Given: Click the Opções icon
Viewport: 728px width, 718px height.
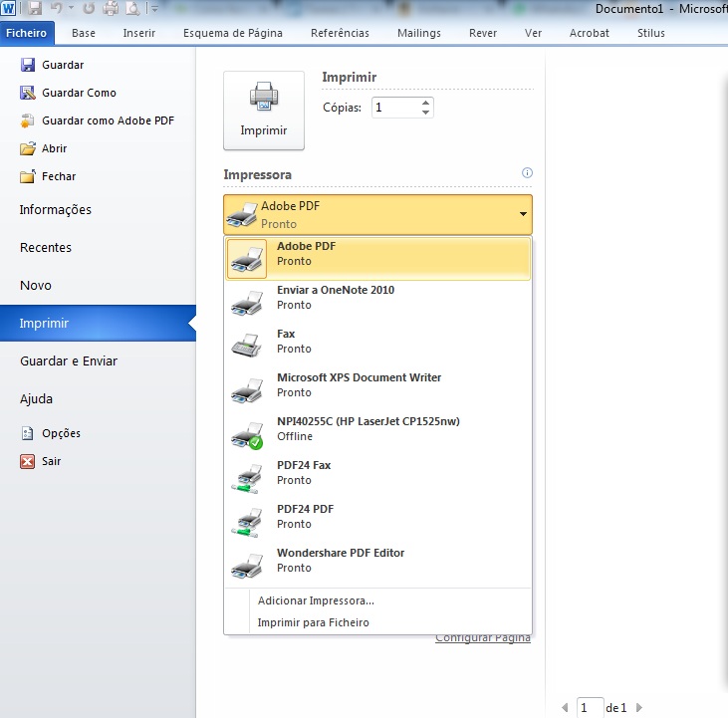Looking at the screenshot, I should (28, 433).
